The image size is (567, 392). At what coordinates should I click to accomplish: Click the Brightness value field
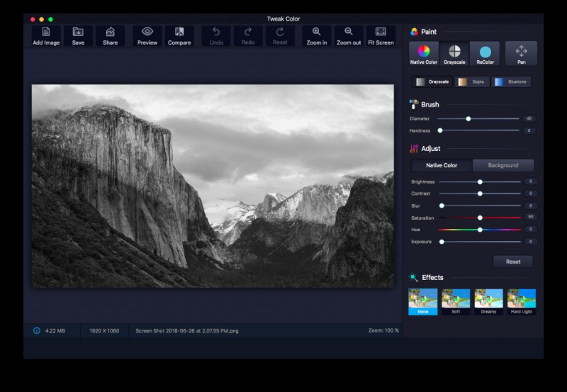[530, 181]
